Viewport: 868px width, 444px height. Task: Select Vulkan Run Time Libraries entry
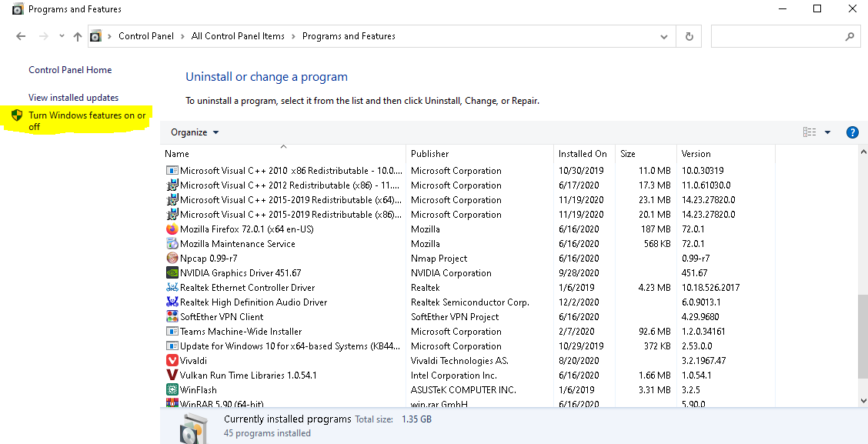coord(240,375)
